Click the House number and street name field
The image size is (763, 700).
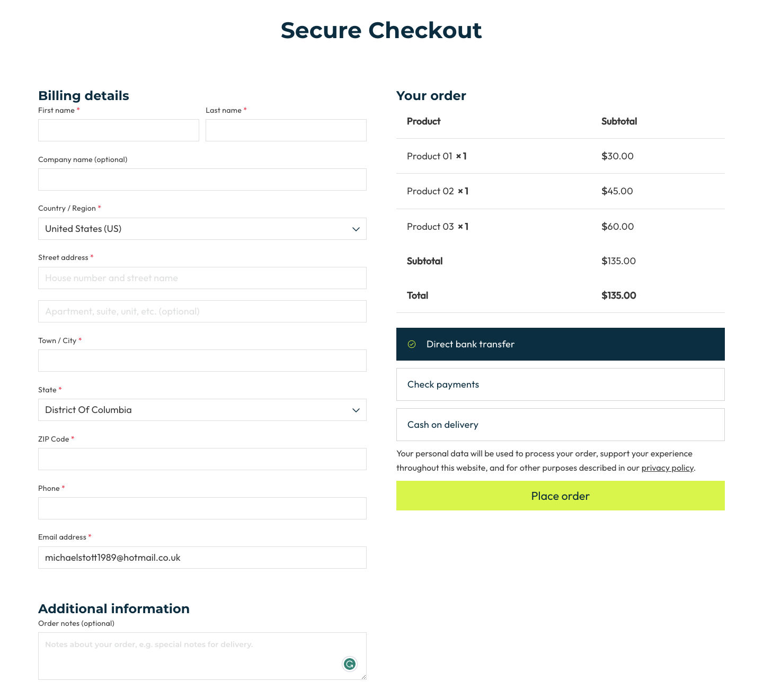coord(202,278)
